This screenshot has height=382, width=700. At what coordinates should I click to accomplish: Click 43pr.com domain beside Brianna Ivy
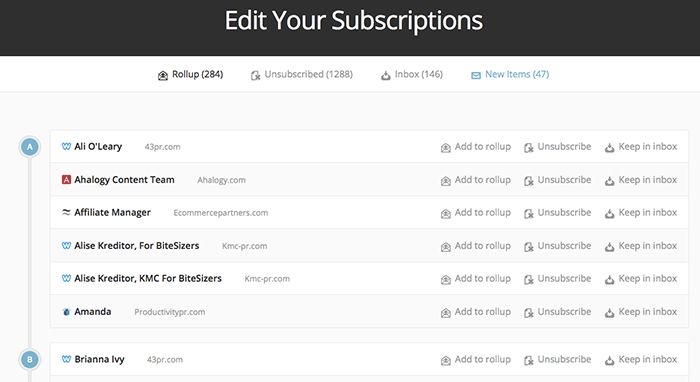click(x=165, y=360)
